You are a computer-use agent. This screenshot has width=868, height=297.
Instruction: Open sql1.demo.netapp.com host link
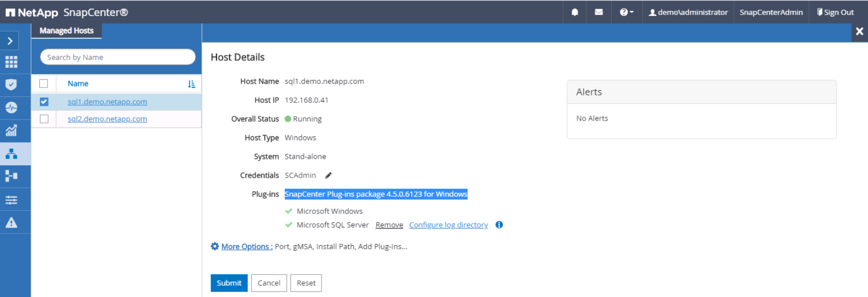coord(107,102)
